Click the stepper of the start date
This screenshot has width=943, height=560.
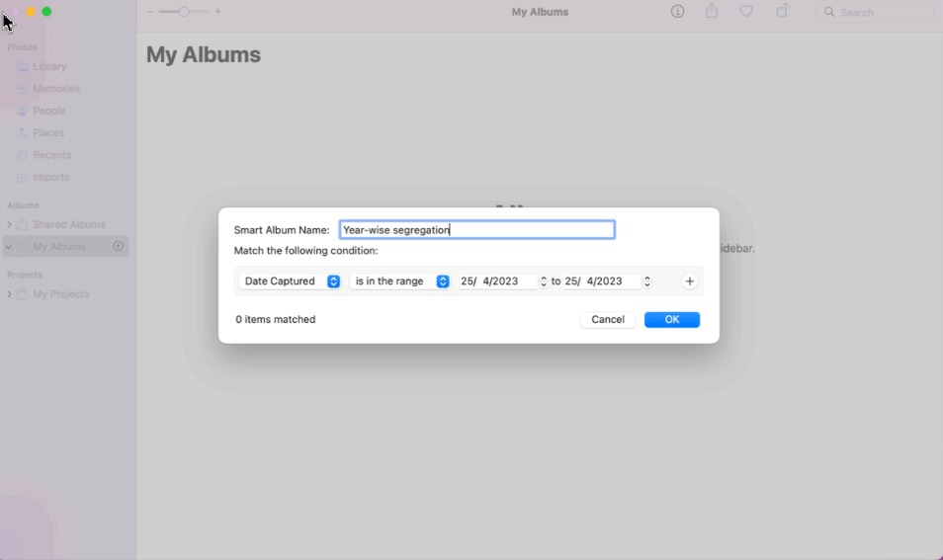[544, 281]
